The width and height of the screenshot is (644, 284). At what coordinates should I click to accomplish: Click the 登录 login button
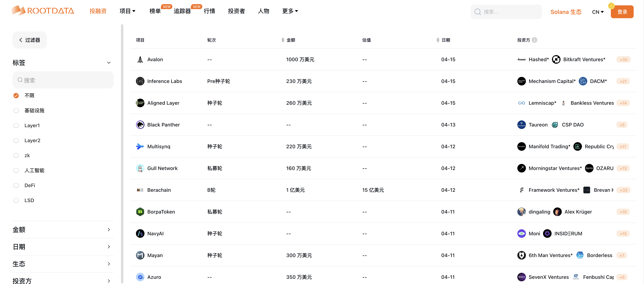tap(622, 12)
